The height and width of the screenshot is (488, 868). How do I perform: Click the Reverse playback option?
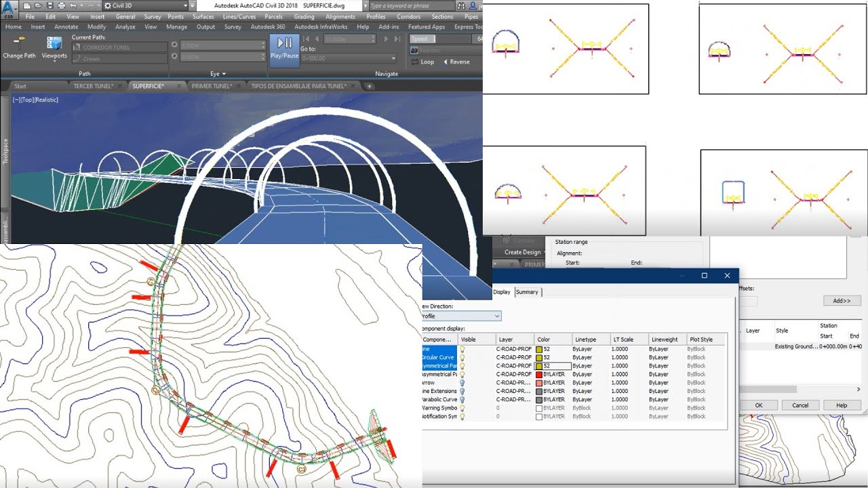(456, 62)
